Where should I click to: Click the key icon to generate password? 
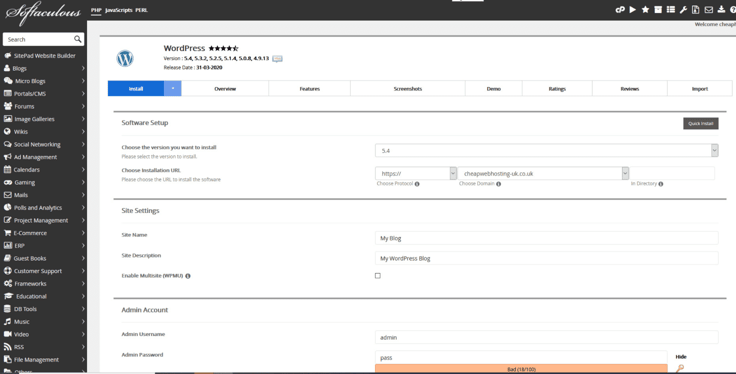(x=680, y=368)
